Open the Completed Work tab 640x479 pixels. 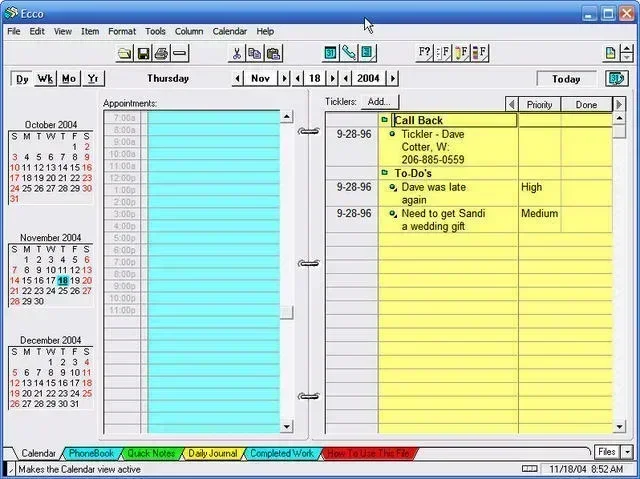tap(282, 453)
